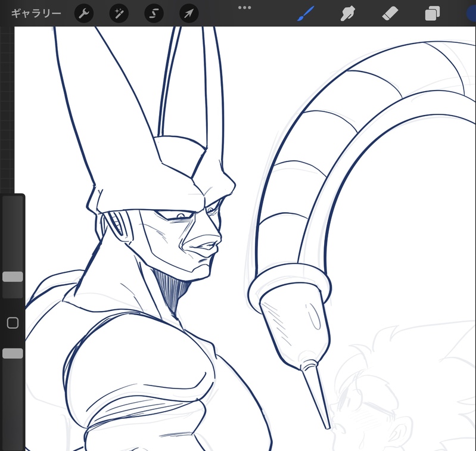
Task: Open the three-dot multitasking menu
Action: 245,7
